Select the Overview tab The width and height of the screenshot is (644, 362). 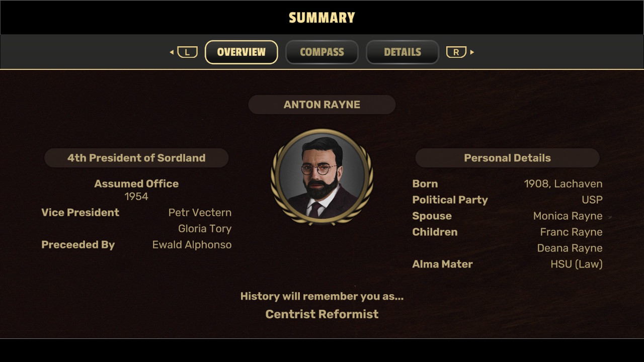tap(242, 52)
